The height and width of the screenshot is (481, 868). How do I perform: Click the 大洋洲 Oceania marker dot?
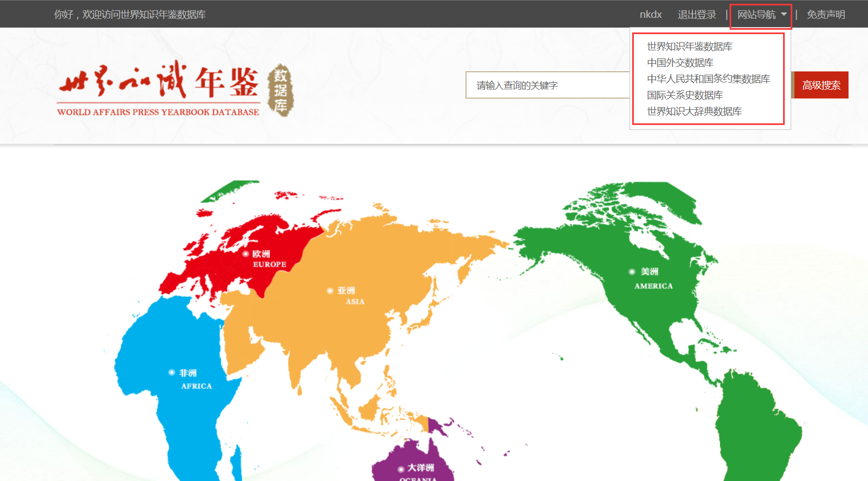401,469
